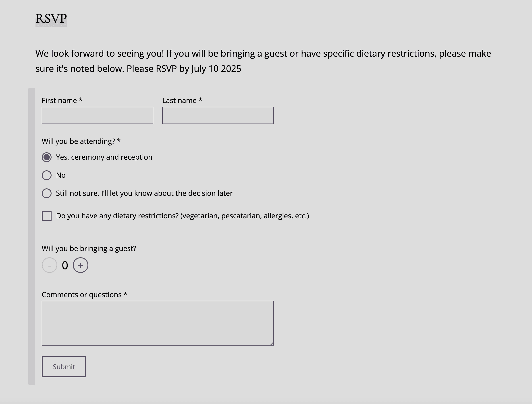Click the RSVP heading

point(51,19)
